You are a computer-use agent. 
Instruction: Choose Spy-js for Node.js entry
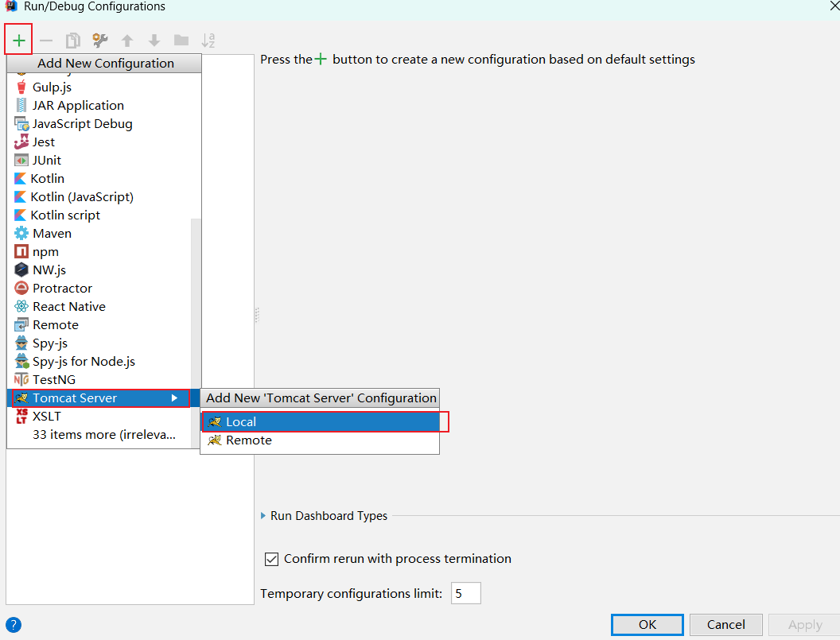click(99, 362)
